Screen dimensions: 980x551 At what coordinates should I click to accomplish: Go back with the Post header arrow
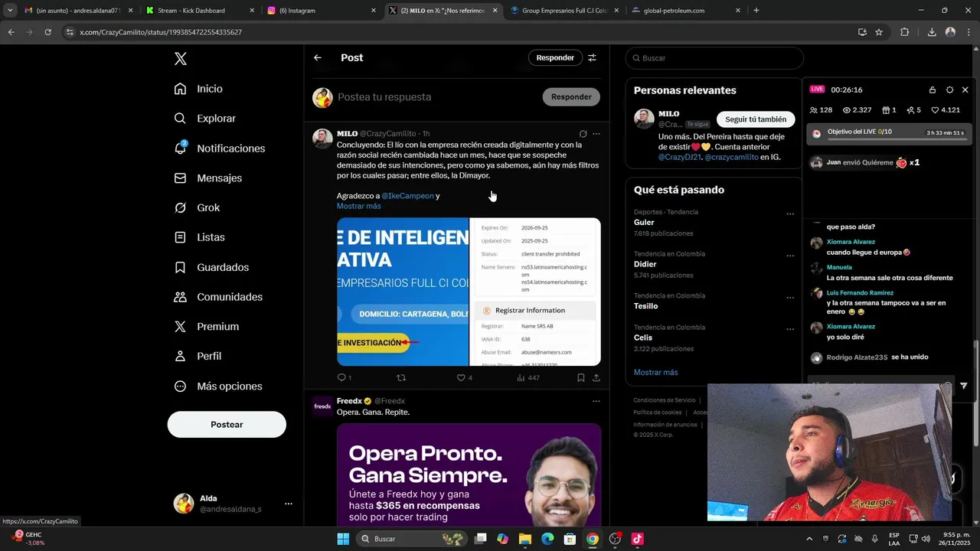click(318, 57)
